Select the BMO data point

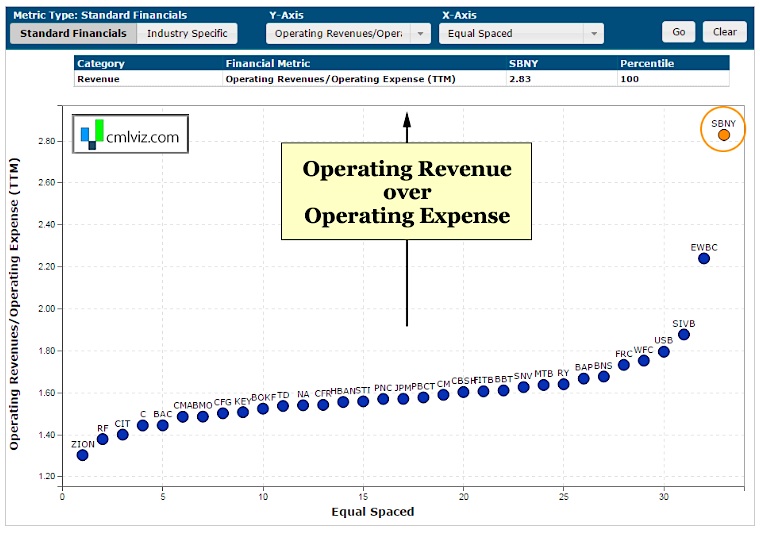tap(203, 417)
